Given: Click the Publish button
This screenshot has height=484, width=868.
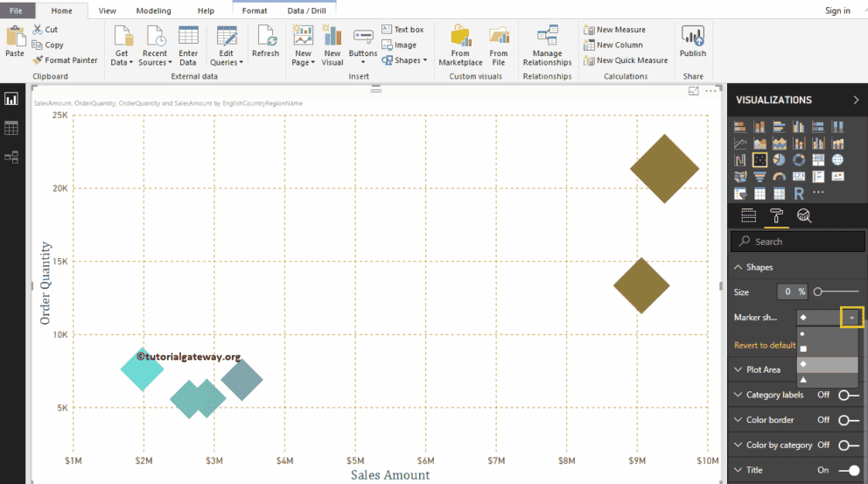Looking at the screenshot, I should [x=692, y=41].
